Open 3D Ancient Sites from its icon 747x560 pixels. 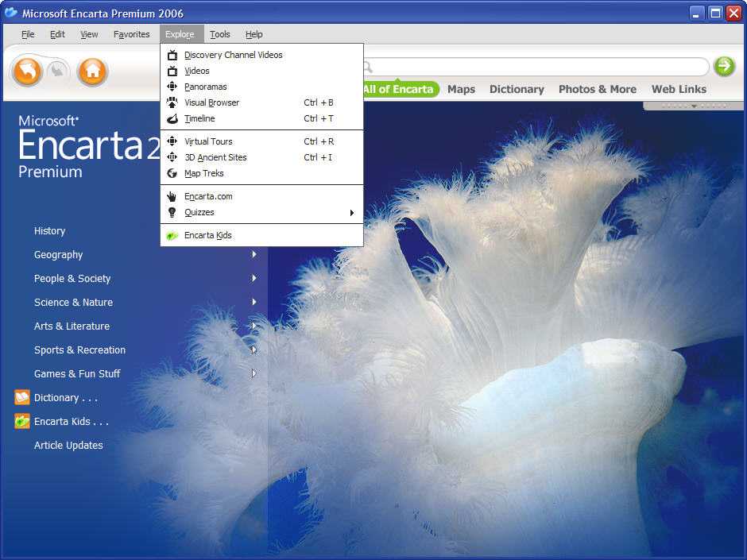coord(172,157)
